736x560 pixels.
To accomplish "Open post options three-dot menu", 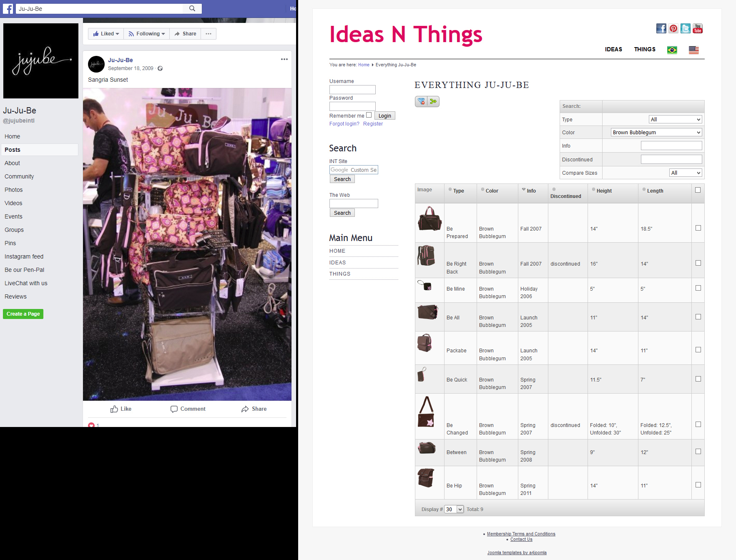I will [x=284, y=59].
